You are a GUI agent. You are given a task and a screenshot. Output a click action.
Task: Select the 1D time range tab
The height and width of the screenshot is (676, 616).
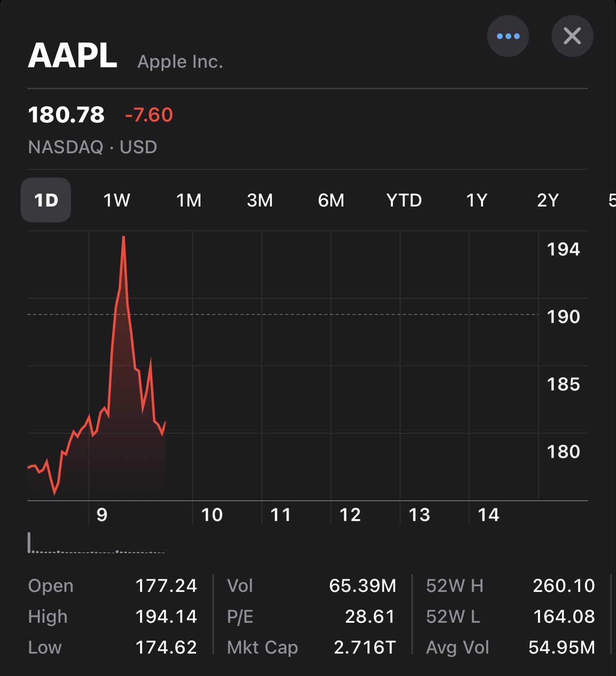click(x=46, y=200)
